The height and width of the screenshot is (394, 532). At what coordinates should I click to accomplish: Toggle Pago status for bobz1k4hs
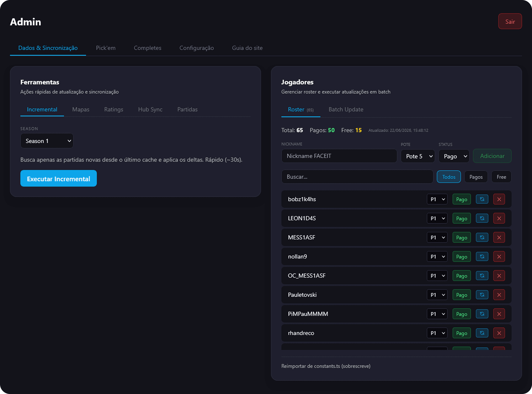coord(461,199)
